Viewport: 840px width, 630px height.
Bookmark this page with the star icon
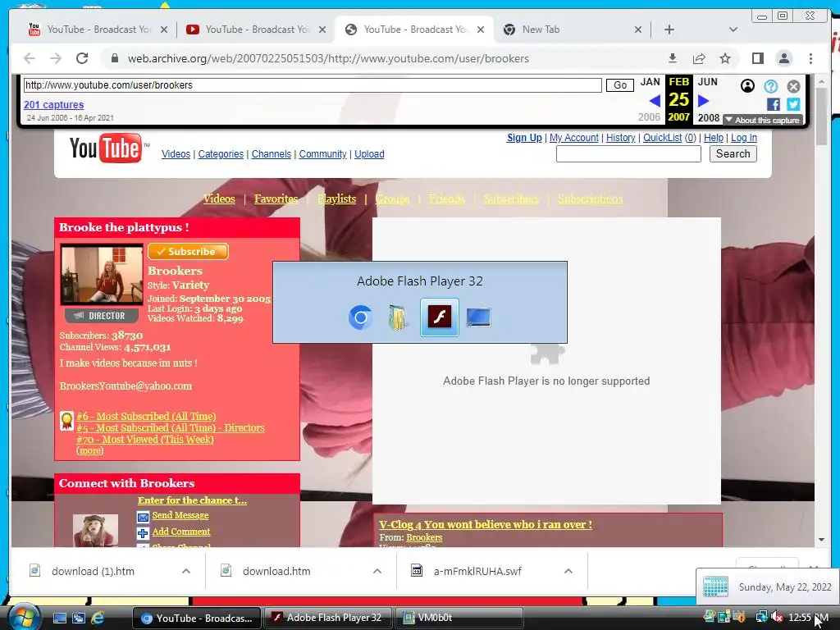(725, 58)
